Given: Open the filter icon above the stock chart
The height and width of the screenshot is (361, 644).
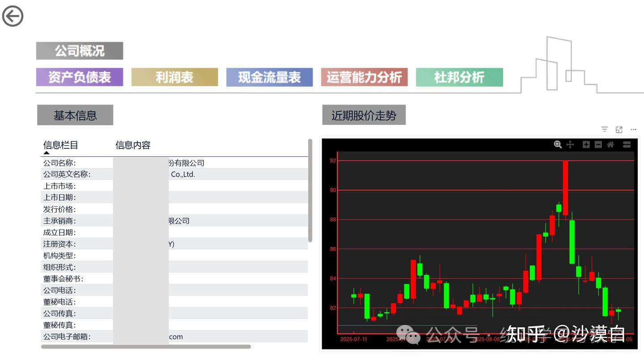Looking at the screenshot, I should [605, 129].
